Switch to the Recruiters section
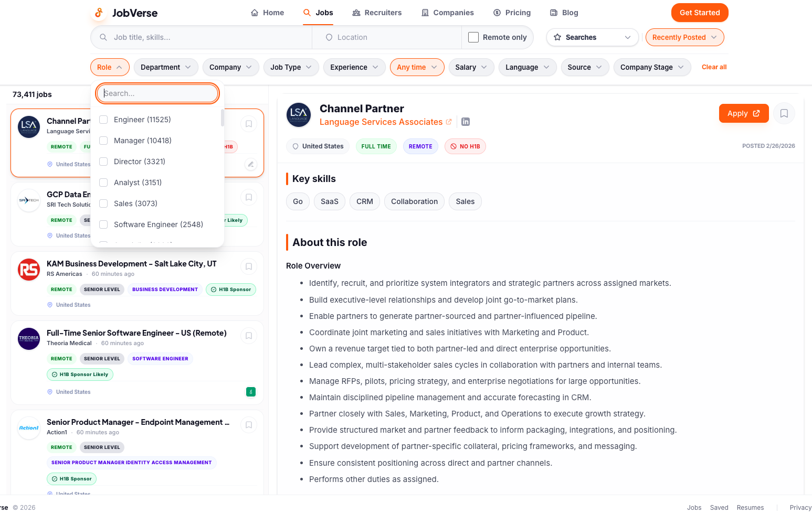The height and width of the screenshot is (514, 812). click(377, 12)
